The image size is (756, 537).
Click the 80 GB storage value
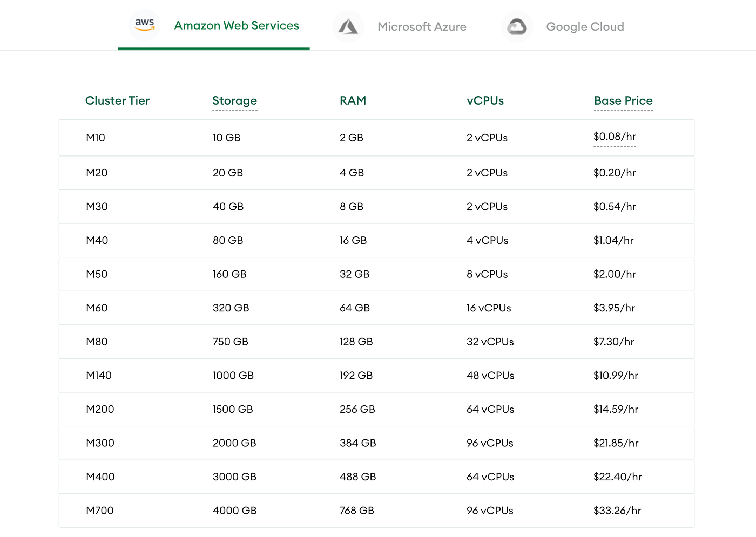click(228, 240)
